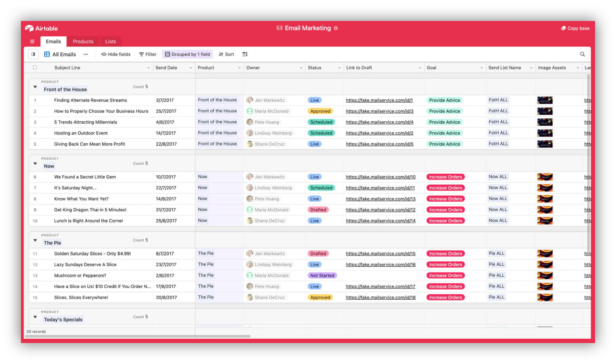Select the Emails tab
Viewport: 616px width, 364px height.
pos(53,42)
